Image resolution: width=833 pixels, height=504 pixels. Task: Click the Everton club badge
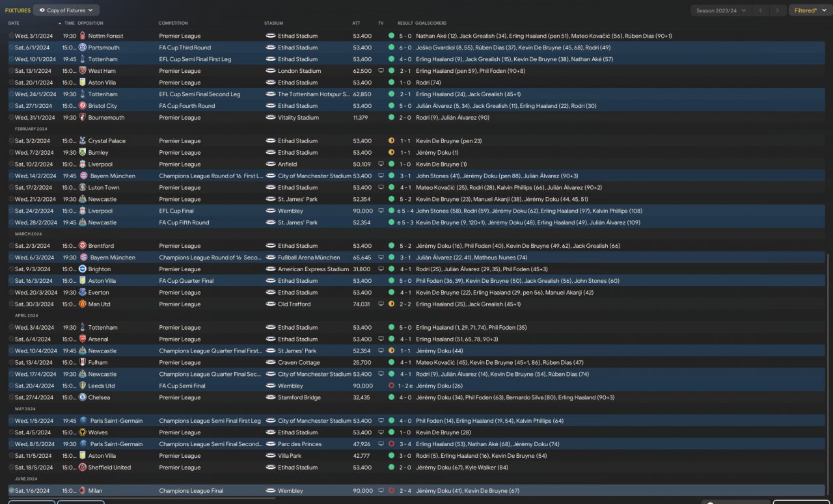point(83,293)
